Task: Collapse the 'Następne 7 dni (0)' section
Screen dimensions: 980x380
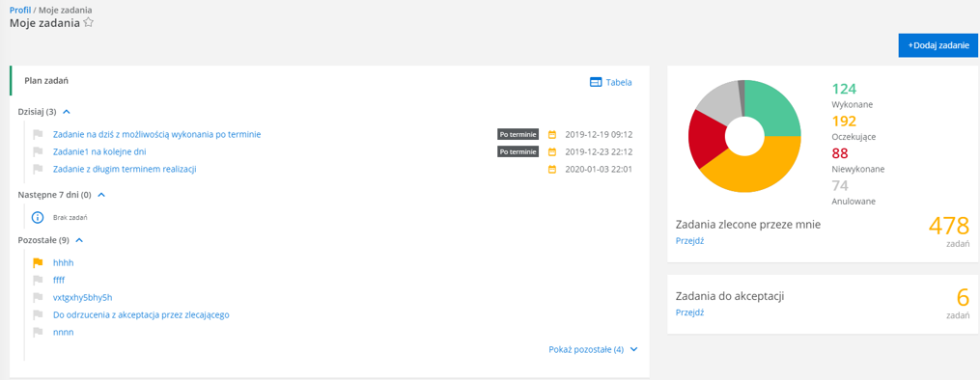Action: click(102, 195)
